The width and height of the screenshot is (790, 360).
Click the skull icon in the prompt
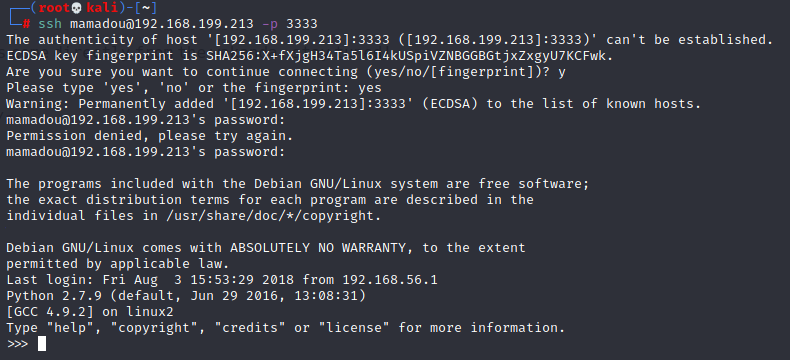[x=77, y=8]
